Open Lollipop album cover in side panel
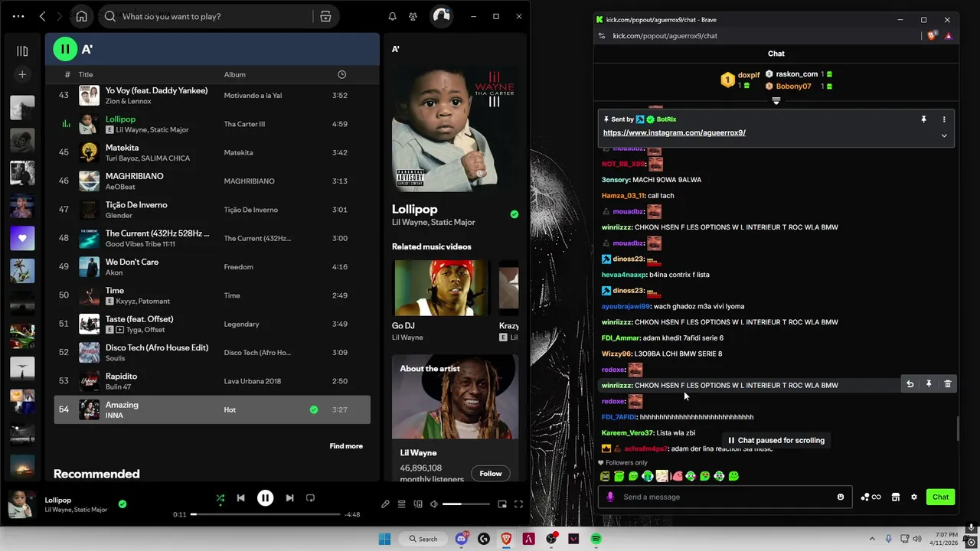 tap(455, 127)
